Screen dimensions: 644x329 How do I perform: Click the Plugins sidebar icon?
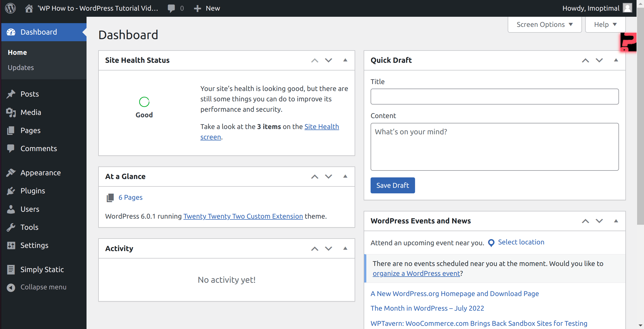coord(11,191)
